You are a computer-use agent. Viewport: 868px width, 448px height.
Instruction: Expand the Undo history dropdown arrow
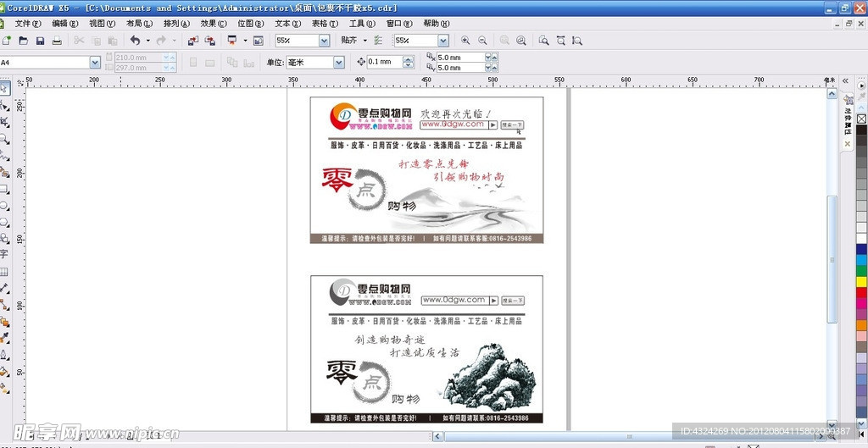click(147, 41)
